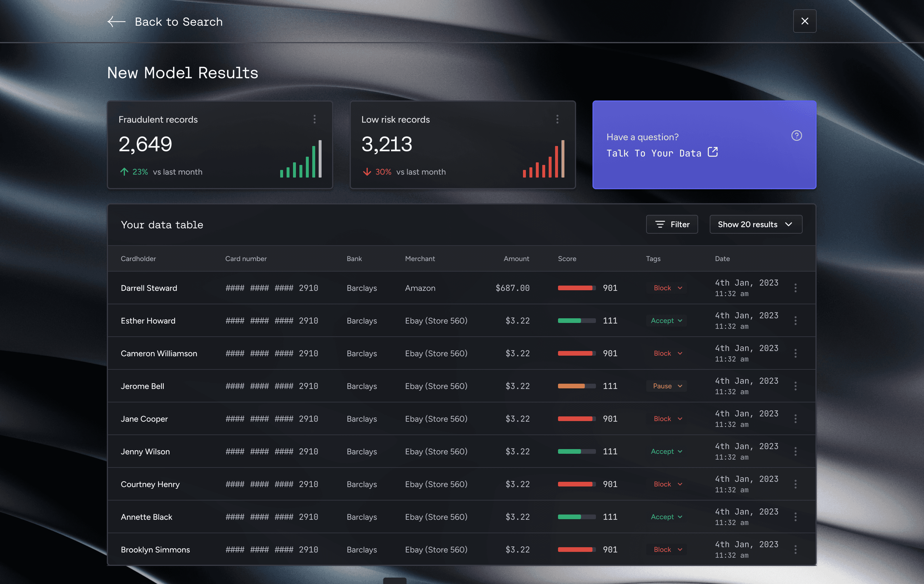Expand Show 20 results dropdown
This screenshot has height=584, width=924.
(755, 224)
